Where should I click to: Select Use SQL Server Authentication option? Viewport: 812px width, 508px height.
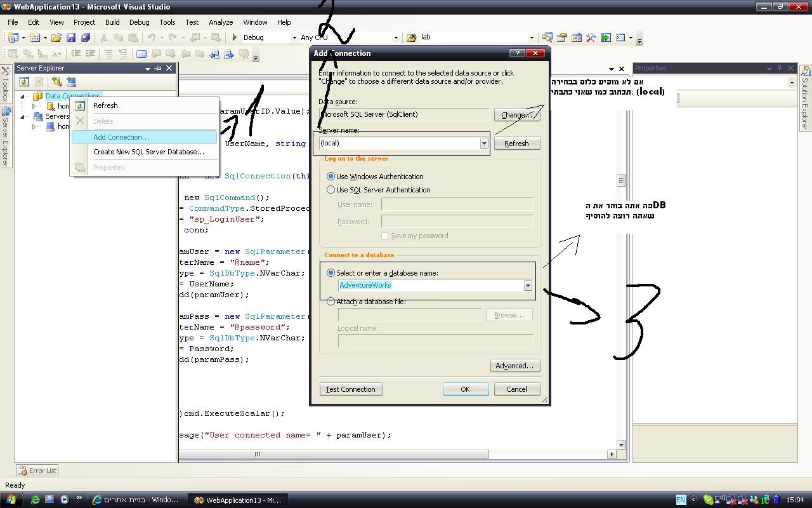(x=331, y=190)
